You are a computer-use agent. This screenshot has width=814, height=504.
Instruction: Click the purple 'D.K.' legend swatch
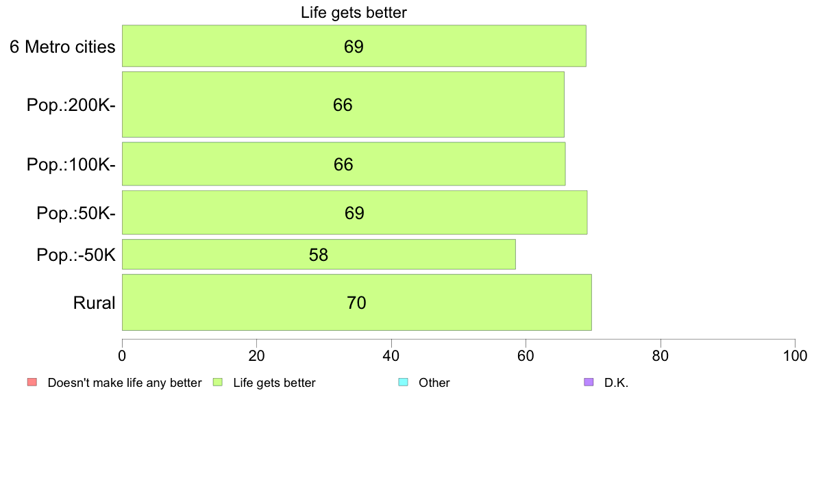[x=589, y=383]
